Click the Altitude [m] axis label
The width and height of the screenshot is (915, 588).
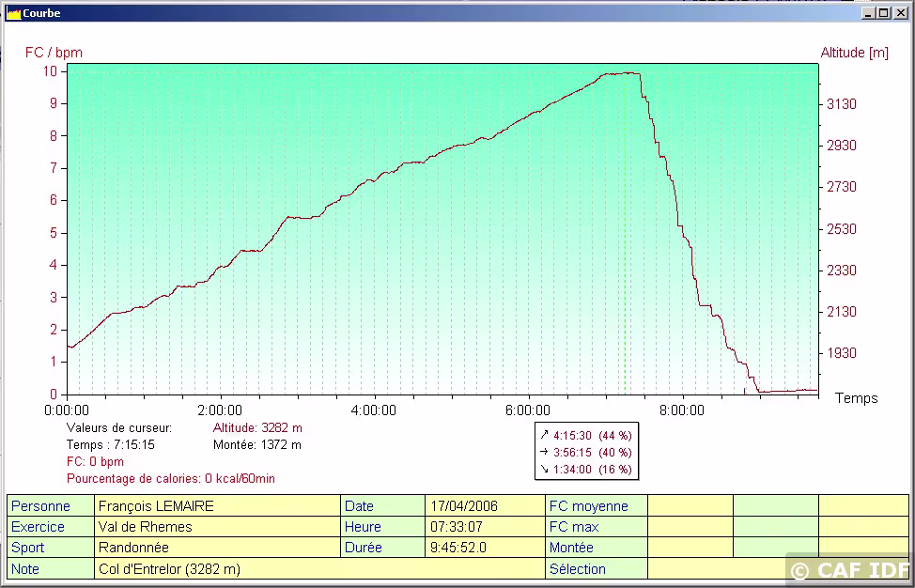point(854,53)
